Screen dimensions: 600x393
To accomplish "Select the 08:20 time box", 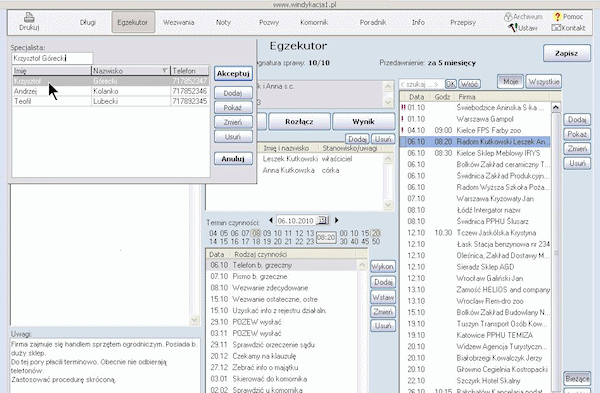I will (x=326, y=237).
